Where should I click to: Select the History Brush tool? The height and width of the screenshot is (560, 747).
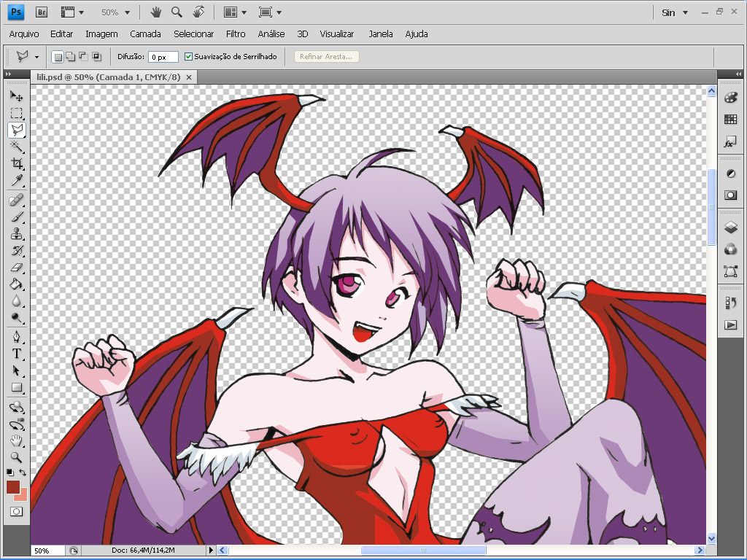click(x=17, y=251)
